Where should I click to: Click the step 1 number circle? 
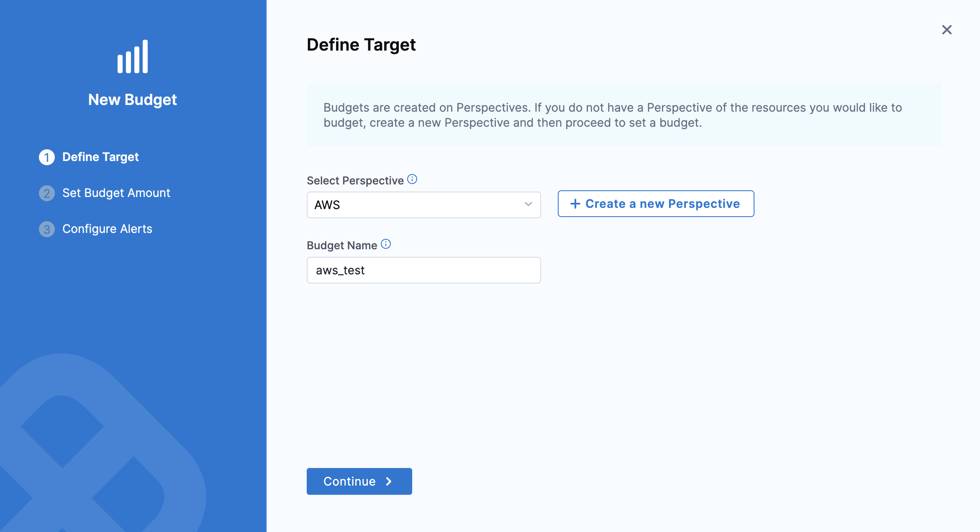click(47, 157)
